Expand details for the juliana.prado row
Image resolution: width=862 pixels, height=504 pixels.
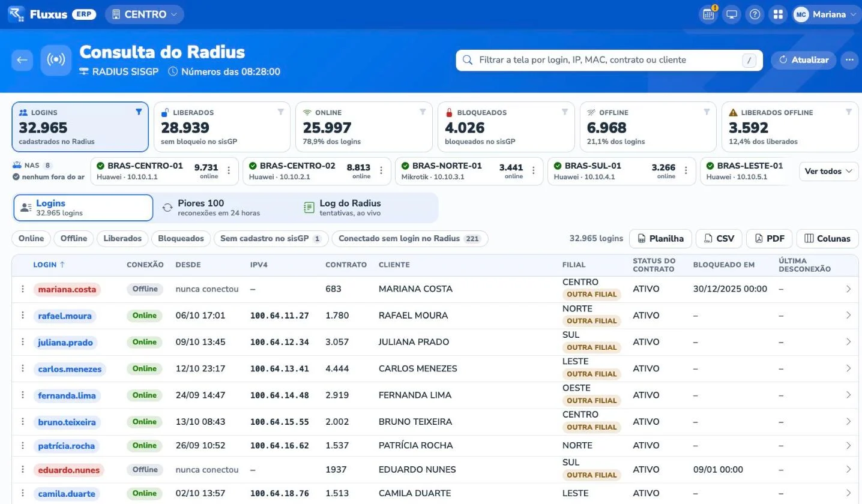tap(848, 342)
